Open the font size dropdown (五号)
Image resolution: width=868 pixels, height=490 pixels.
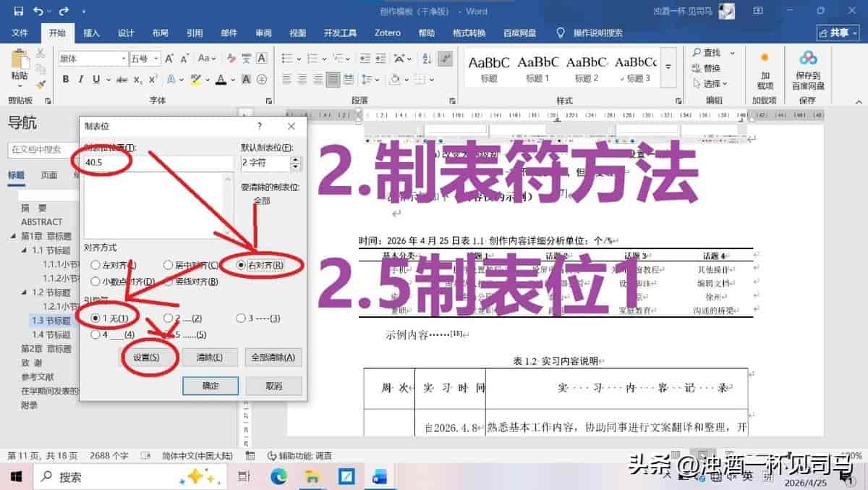157,59
